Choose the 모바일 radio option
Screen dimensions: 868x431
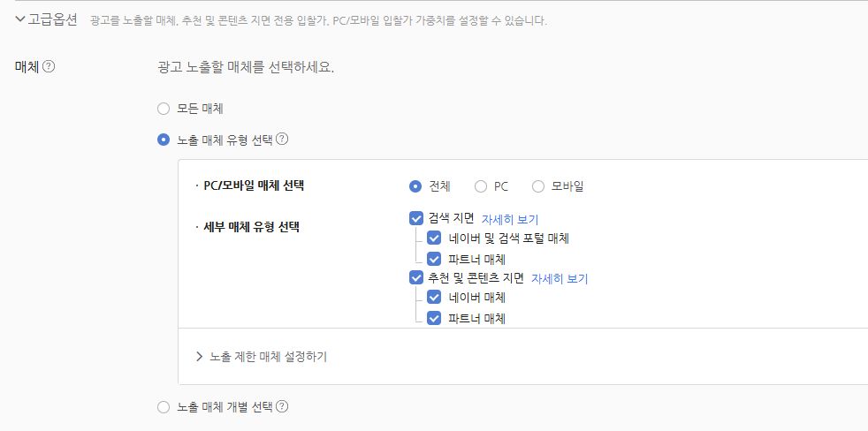tap(538, 186)
